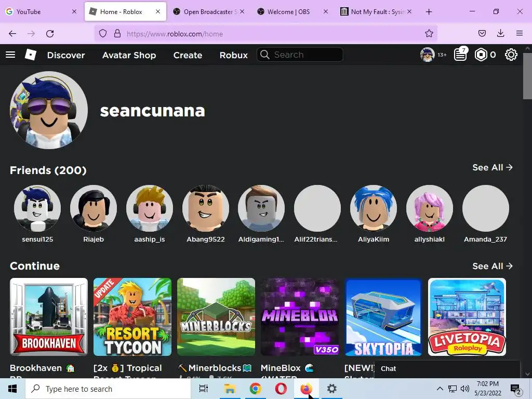Viewport: 532px width, 399px height.
Task: Open a new browser tab
Action: (429, 12)
